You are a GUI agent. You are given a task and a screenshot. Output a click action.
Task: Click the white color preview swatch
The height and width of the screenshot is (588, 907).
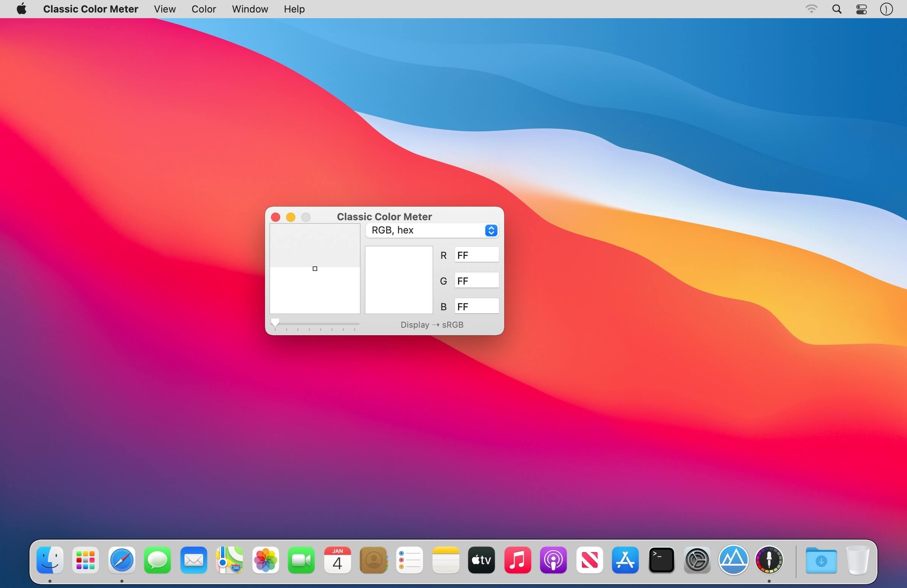click(x=399, y=280)
